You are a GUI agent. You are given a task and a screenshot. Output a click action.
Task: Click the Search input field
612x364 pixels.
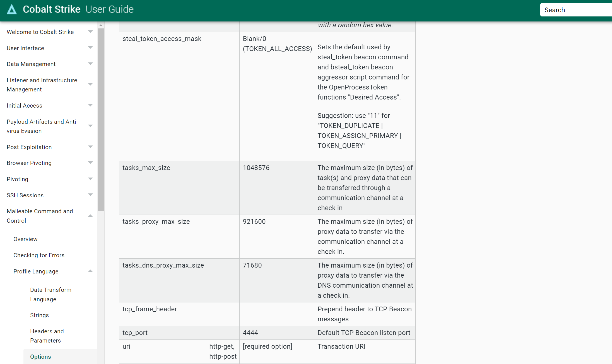[x=575, y=10]
